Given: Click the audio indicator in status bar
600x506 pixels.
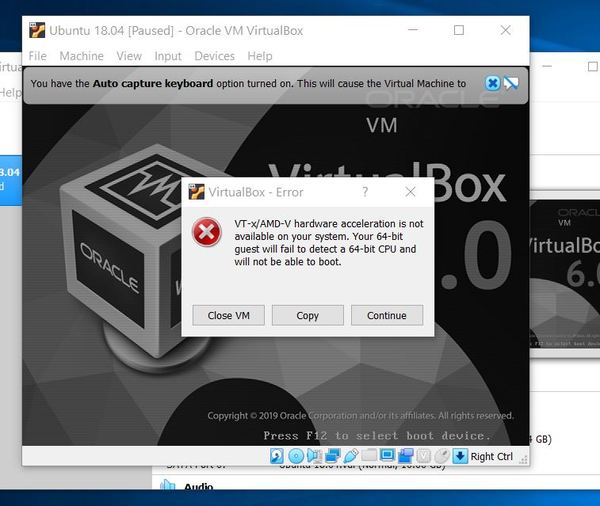Looking at the screenshot, I should coord(314,456).
